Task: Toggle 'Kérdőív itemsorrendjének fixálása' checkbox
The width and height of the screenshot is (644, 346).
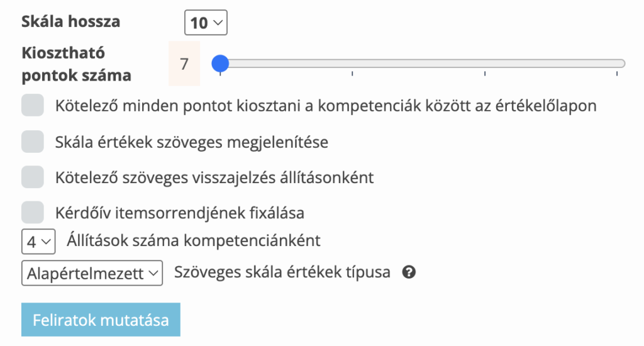Action: (x=33, y=213)
